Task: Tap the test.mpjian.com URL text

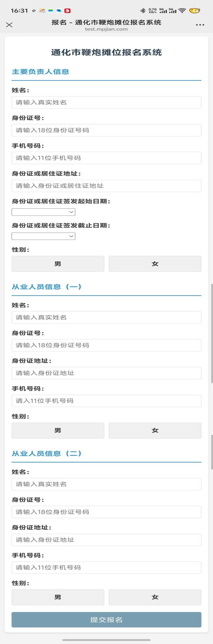Action: [106, 29]
